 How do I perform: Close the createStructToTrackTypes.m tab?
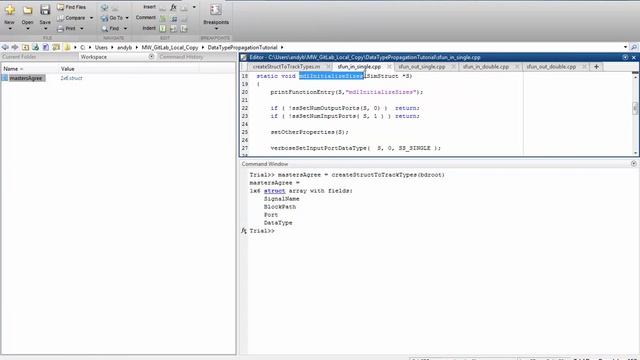328,67
